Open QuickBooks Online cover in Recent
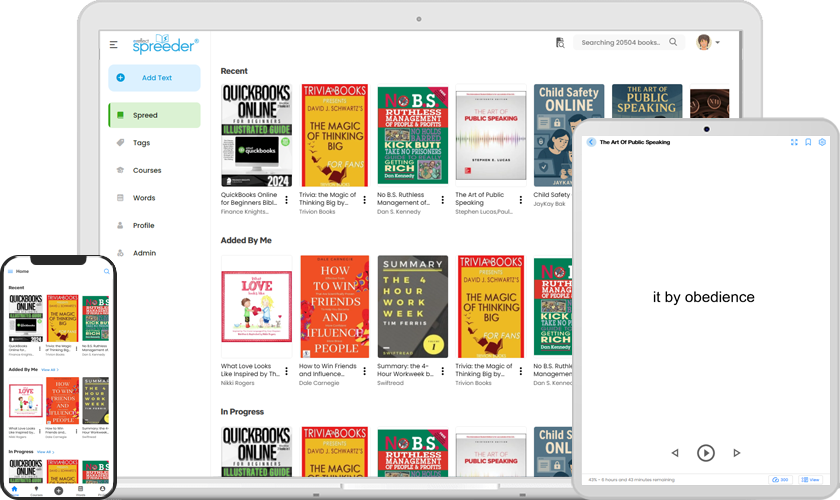Image resolution: width=840 pixels, height=500 pixels. click(x=257, y=135)
